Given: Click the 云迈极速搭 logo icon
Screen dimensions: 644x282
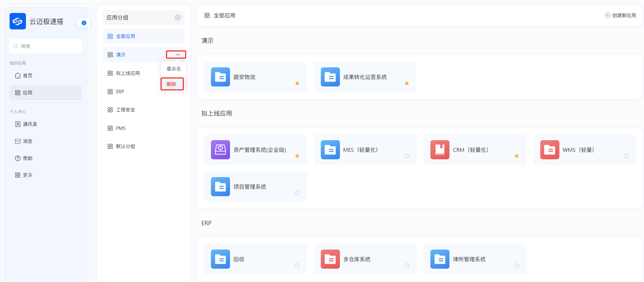Looking at the screenshot, I should point(17,21).
